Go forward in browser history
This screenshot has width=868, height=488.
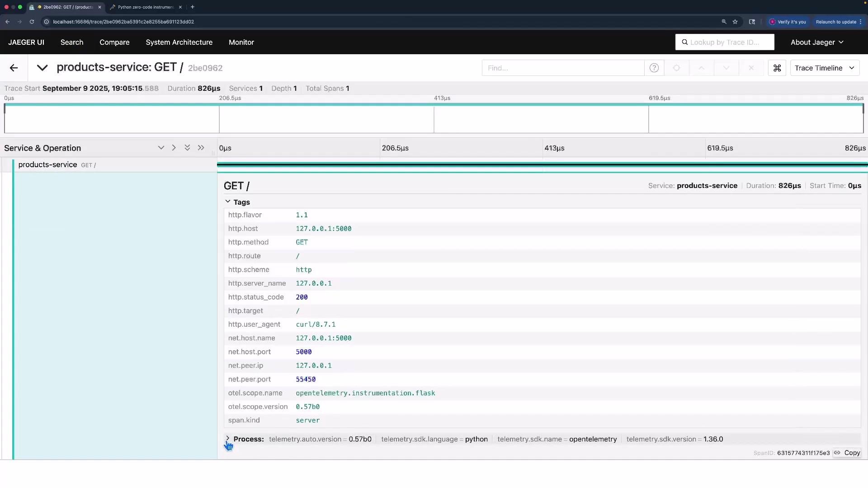(19, 22)
